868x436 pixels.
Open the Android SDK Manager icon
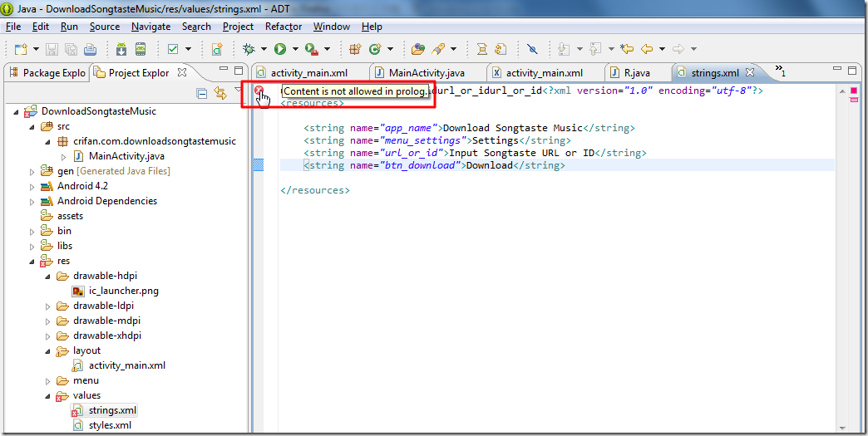pyautogui.click(x=121, y=49)
